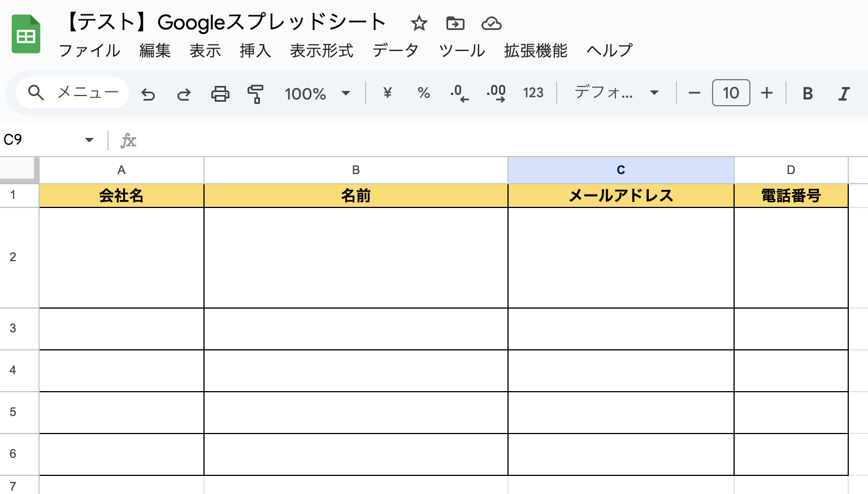
Task: Decrease font size with minus button
Action: click(695, 93)
